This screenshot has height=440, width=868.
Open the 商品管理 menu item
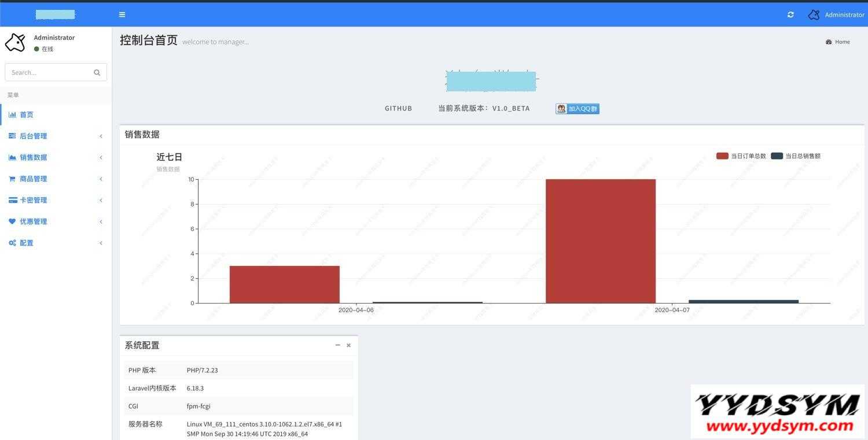click(34, 179)
